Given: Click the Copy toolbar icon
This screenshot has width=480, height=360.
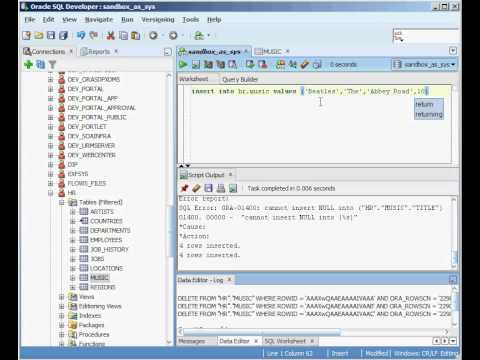Looking at the screenshot, I should pyautogui.click(x=123, y=35).
